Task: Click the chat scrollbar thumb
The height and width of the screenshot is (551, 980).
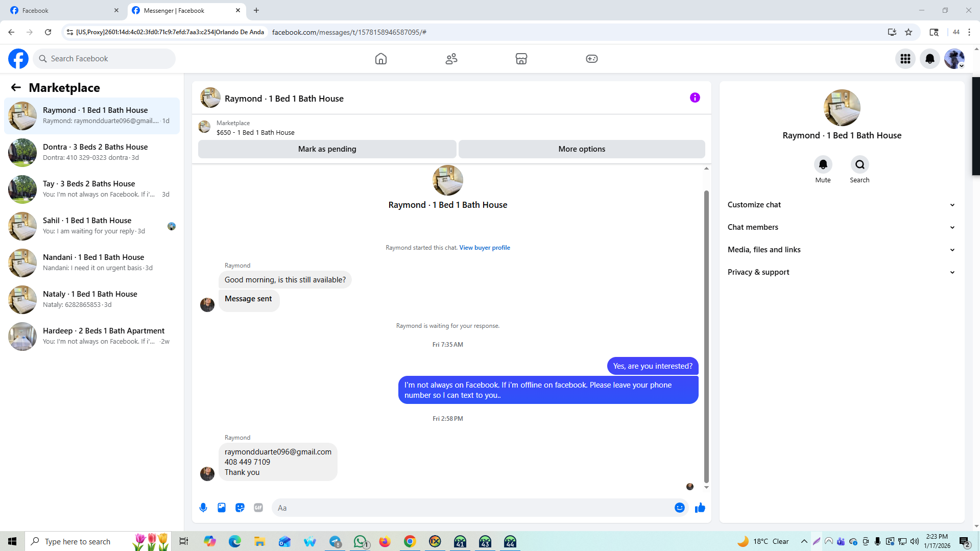Action: tap(706, 337)
